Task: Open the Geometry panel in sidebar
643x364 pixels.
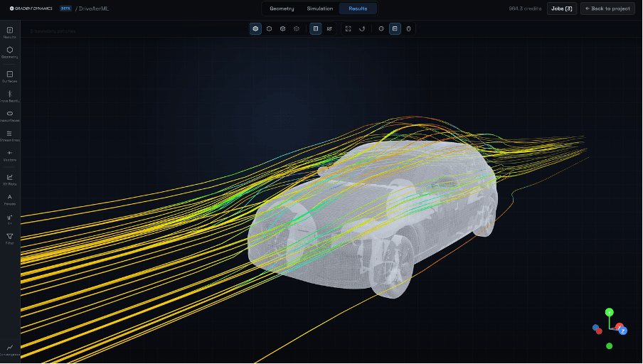Action: point(10,52)
